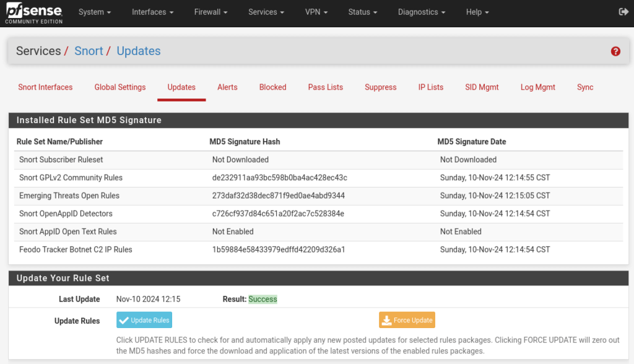Click the Rule Set Name/Publisher column header
This screenshot has height=364, width=634.
(x=59, y=142)
